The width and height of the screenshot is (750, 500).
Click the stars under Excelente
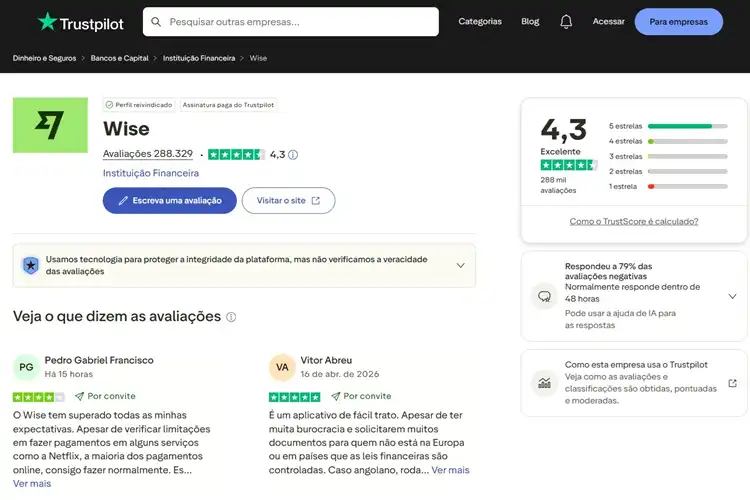click(568, 165)
